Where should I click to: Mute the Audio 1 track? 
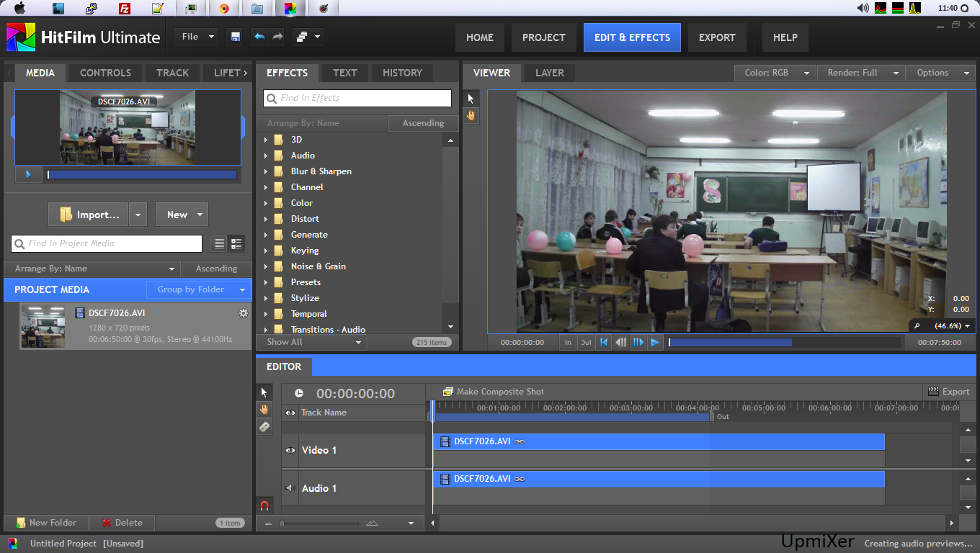point(290,488)
